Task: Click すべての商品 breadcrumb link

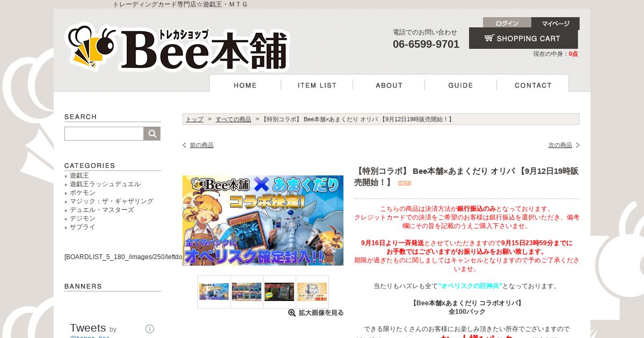Action: (233, 119)
